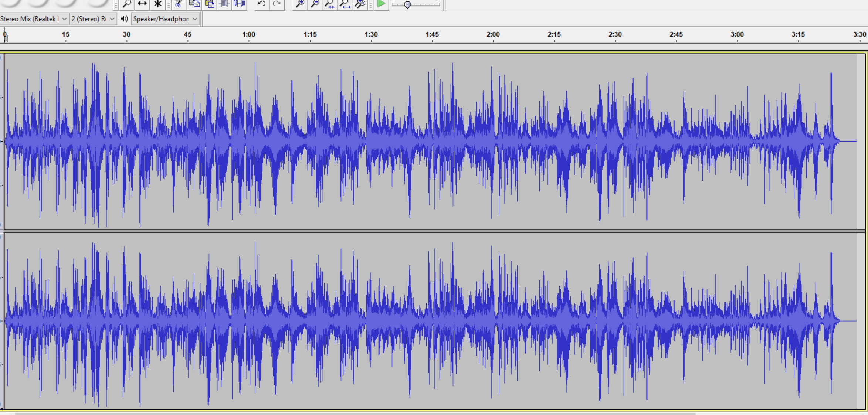Click in the lower right-channel waveform
This screenshot has width=868, height=415.
click(x=430, y=321)
